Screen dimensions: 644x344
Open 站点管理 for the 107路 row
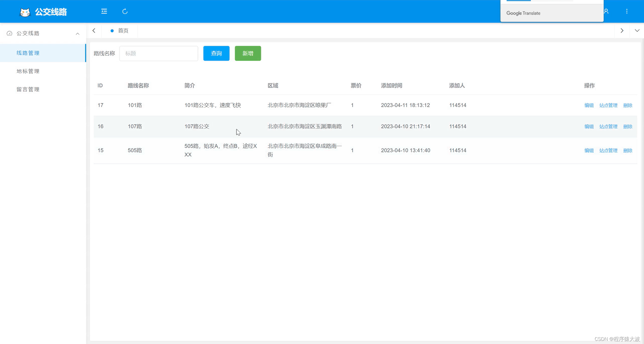[608, 127]
